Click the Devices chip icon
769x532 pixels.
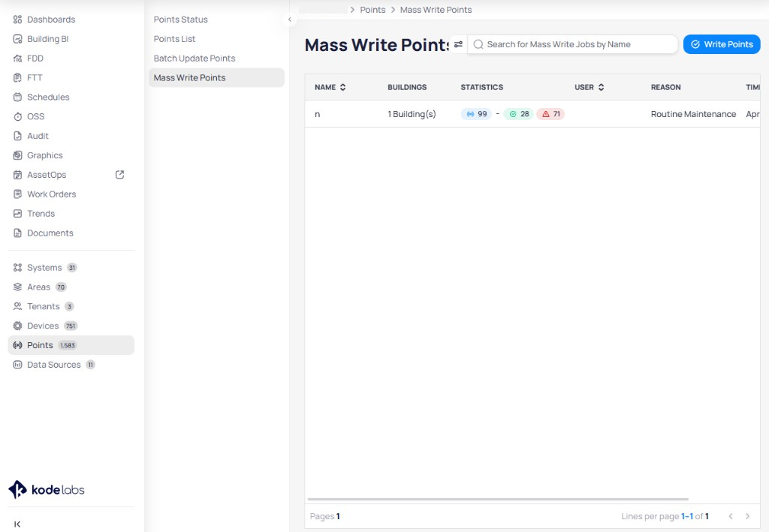(x=18, y=326)
